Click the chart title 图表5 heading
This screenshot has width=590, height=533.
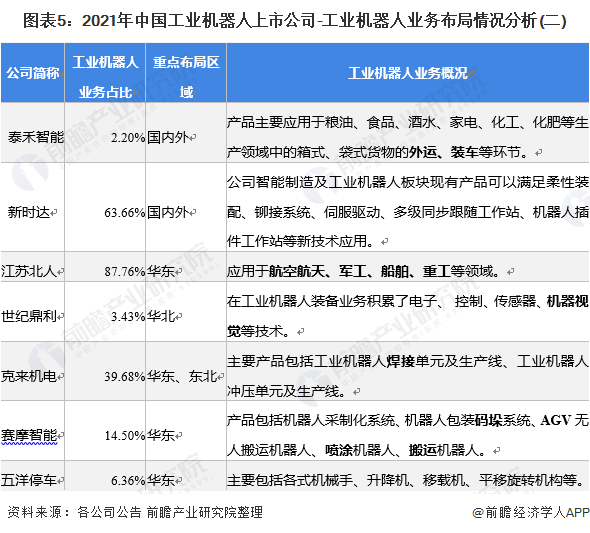tap(295, 20)
